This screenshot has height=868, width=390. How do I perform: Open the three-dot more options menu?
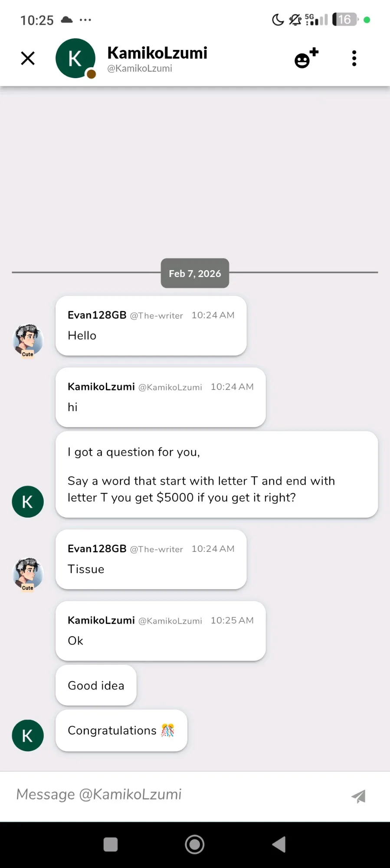point(354,58)
